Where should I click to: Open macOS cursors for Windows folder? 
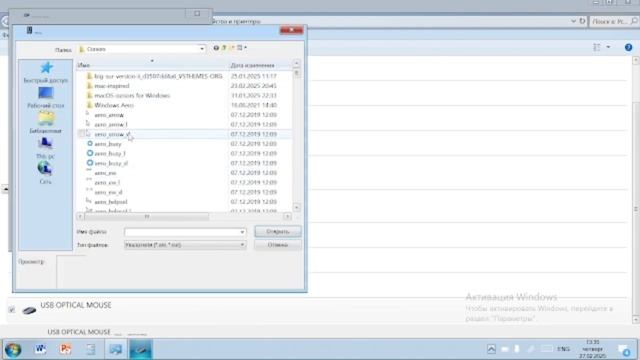pos(132,96)
